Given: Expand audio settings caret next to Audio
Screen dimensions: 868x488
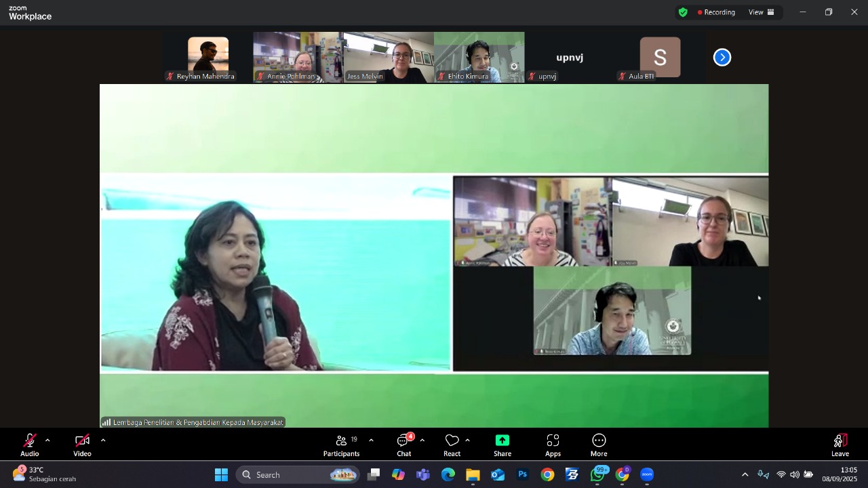Looking at the screenshot, I should (x=47, y=441).
